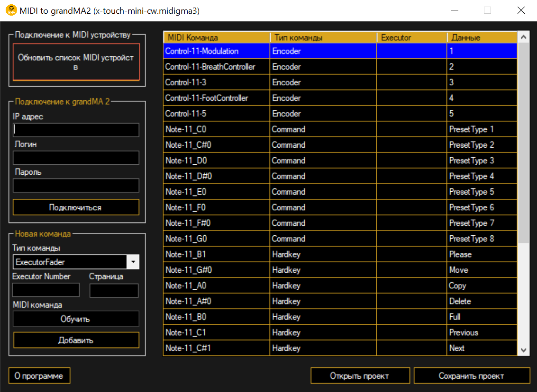Sort by Тип команды column header
Viewport: 537px width, 392px height.
[x=323, y=37]
